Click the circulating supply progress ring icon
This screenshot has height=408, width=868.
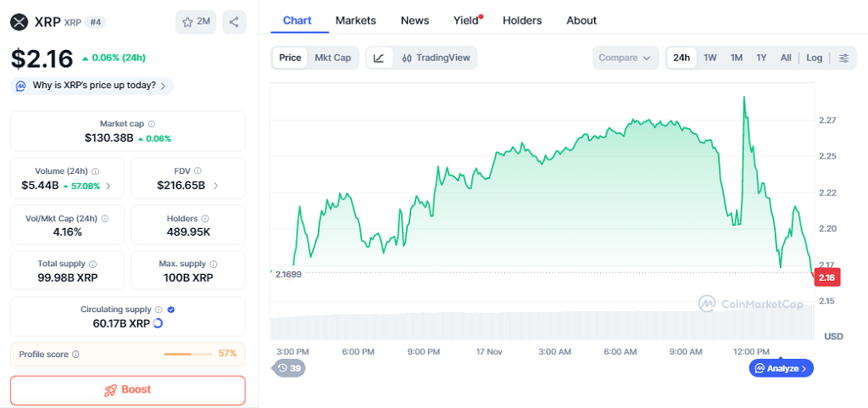click(x=157, y=323)
